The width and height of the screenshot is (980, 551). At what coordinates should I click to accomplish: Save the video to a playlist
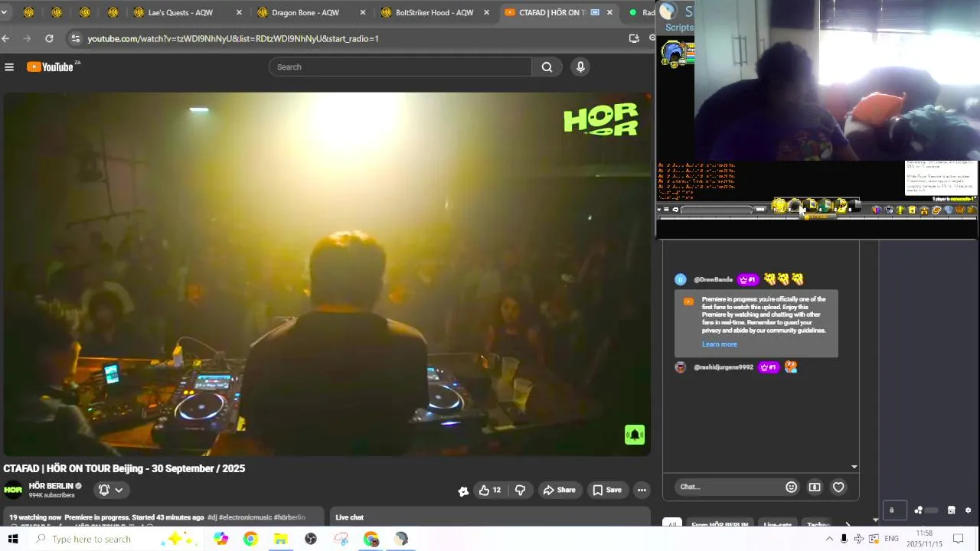tap(607, 490)
